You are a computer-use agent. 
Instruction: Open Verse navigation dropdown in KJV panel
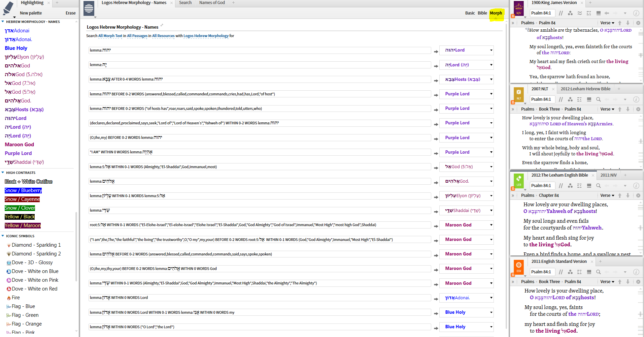pos(607,23)
